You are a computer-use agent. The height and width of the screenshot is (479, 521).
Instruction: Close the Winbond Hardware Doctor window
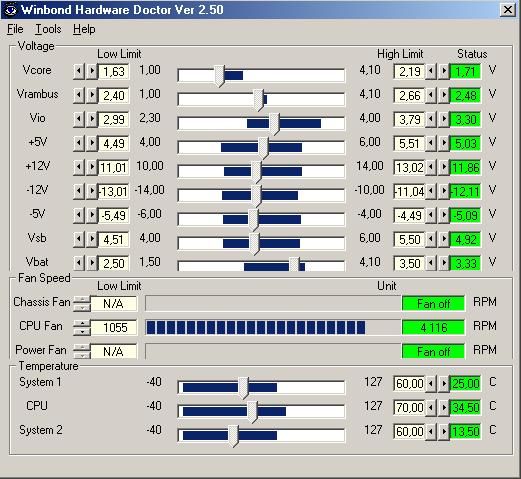click(508, 10)
